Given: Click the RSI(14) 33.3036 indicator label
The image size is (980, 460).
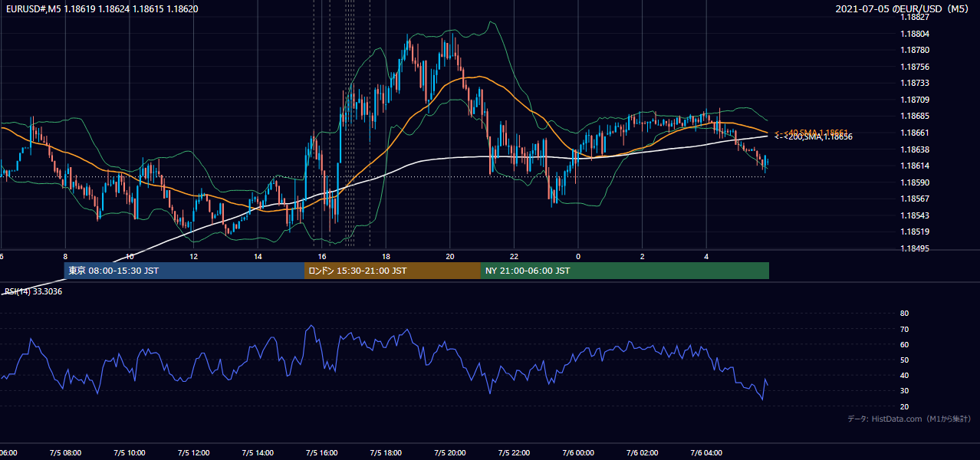Looking at the screenshot, I should click(x=34, y=291).
